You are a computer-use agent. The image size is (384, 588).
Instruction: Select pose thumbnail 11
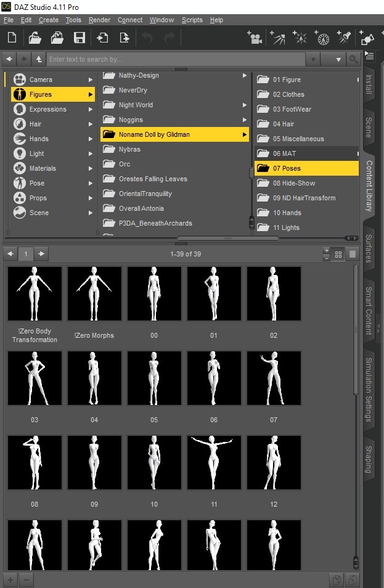pos(214,462)
